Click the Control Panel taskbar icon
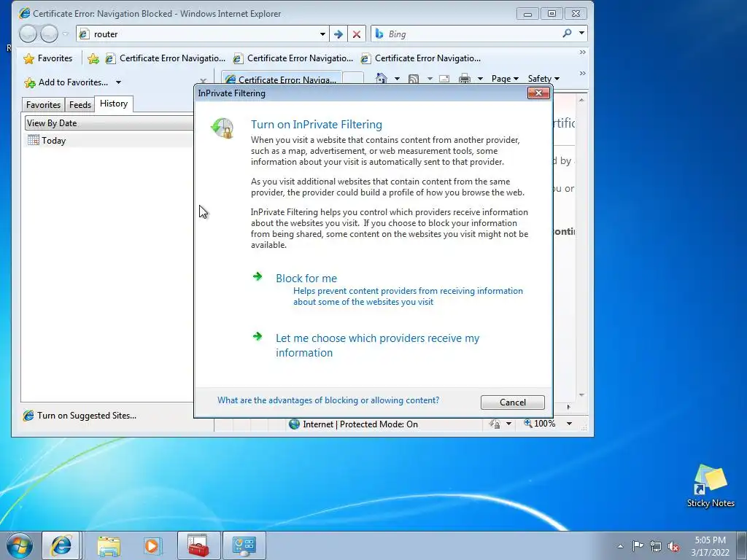 pyautogui.click(x=244, y=545)
